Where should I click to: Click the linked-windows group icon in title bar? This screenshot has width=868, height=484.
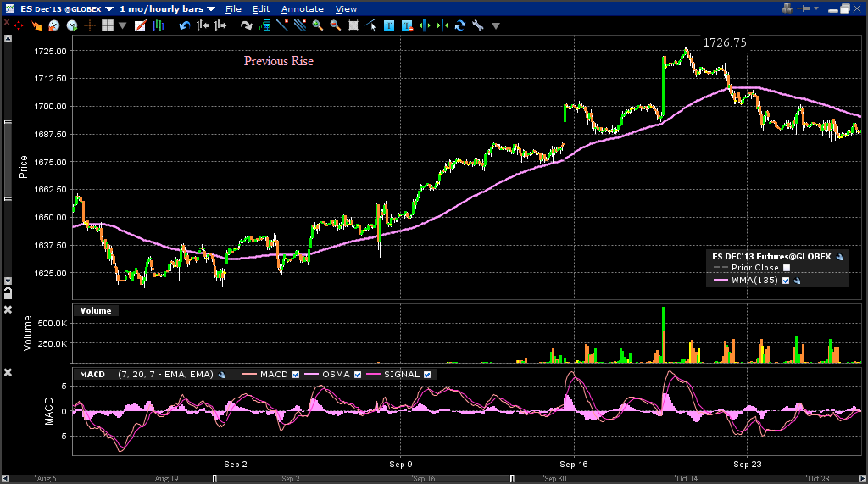[x=787, y=8]
